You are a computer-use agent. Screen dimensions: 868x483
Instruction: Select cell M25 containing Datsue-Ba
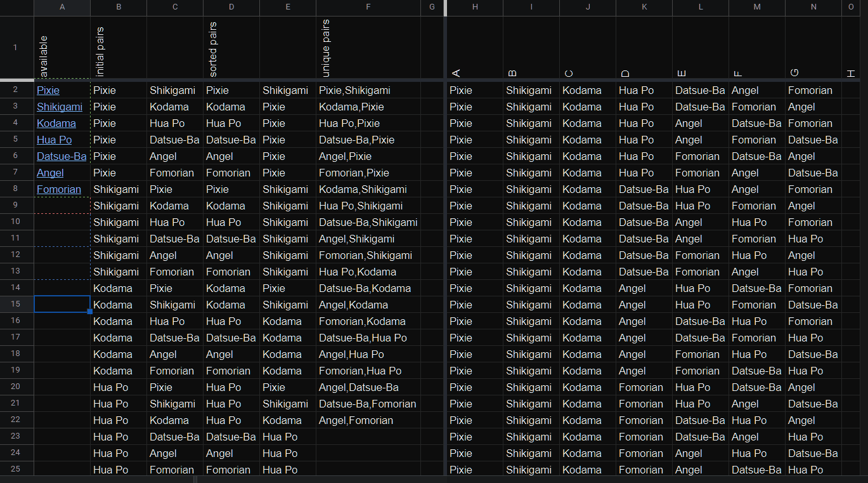pyautogui.click(x=757, y=470)
